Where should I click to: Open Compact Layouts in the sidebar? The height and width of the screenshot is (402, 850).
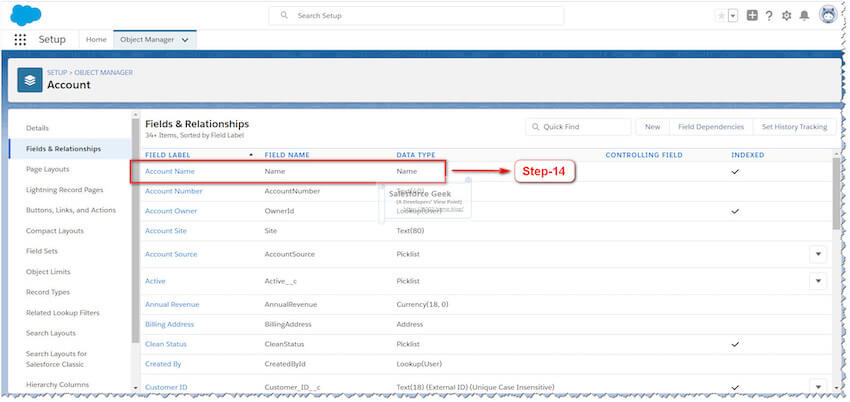(x=55, y=231)
